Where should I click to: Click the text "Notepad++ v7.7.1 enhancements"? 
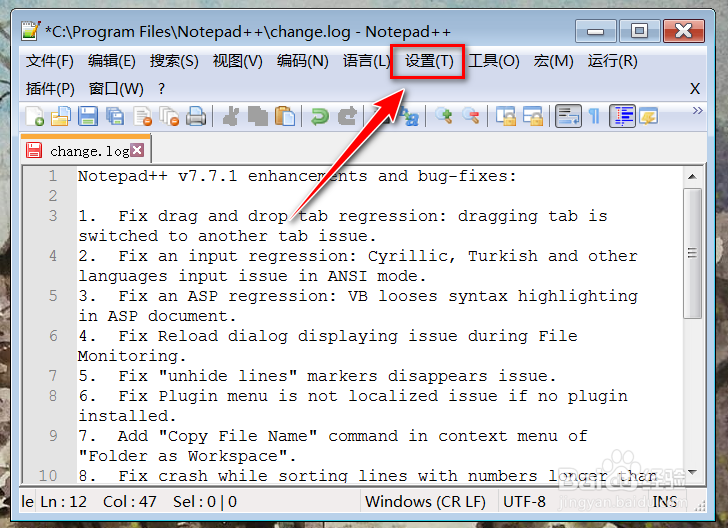[x=222, y=176]
